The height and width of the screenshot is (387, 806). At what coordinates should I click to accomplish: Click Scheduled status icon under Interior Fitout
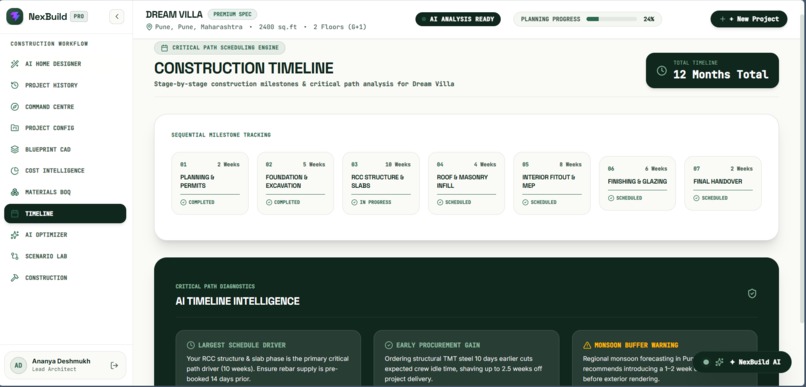[x=525, y=202]
